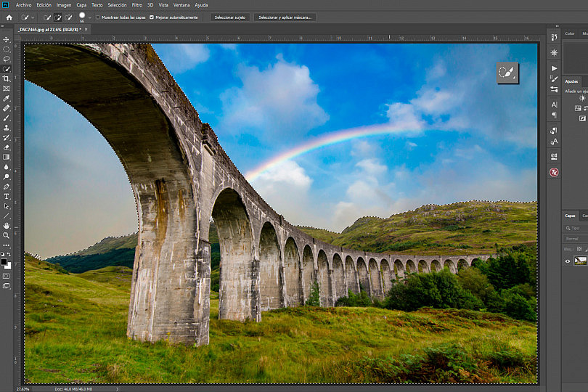Viewport: 588px width, 392px height.
Task: Select the Eyedropper tool
Action: [6, 98]
